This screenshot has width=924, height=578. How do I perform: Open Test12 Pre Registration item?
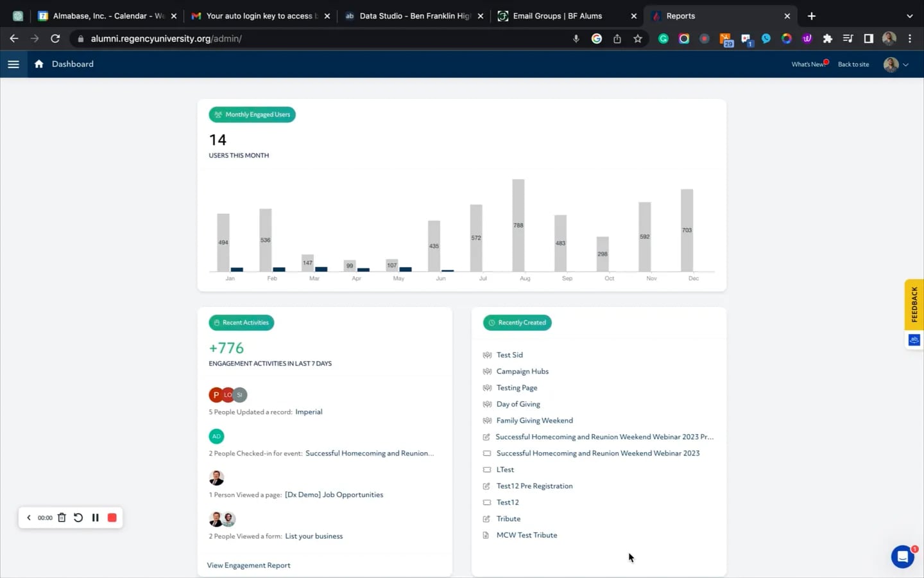[x=535, y=486]
